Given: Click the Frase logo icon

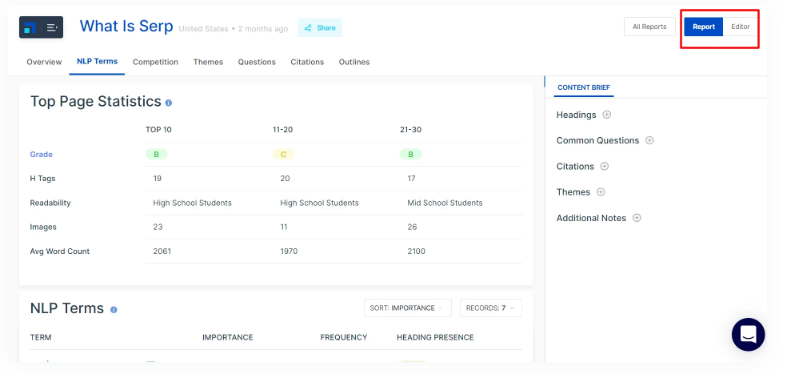Looking at the screenshot, I should 30,27.
